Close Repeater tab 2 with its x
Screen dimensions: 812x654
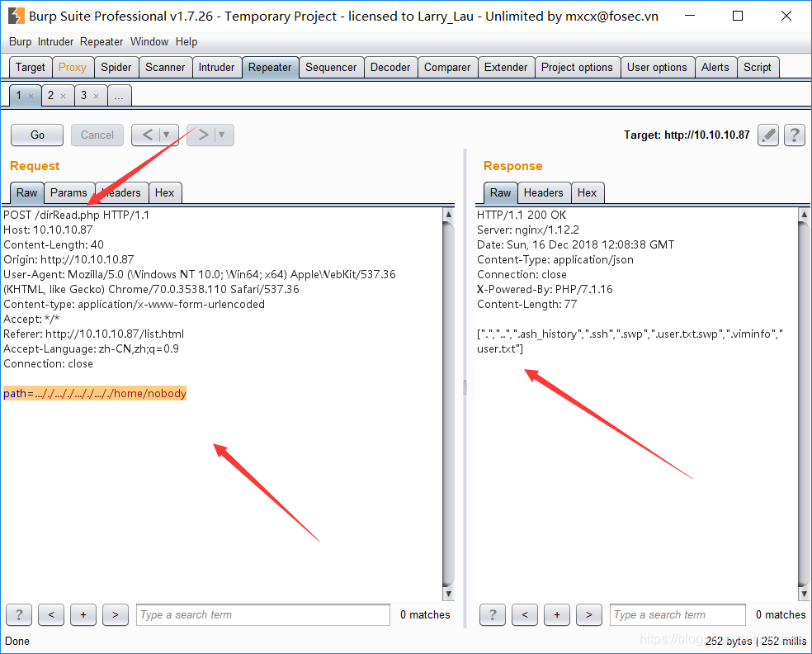64,96
